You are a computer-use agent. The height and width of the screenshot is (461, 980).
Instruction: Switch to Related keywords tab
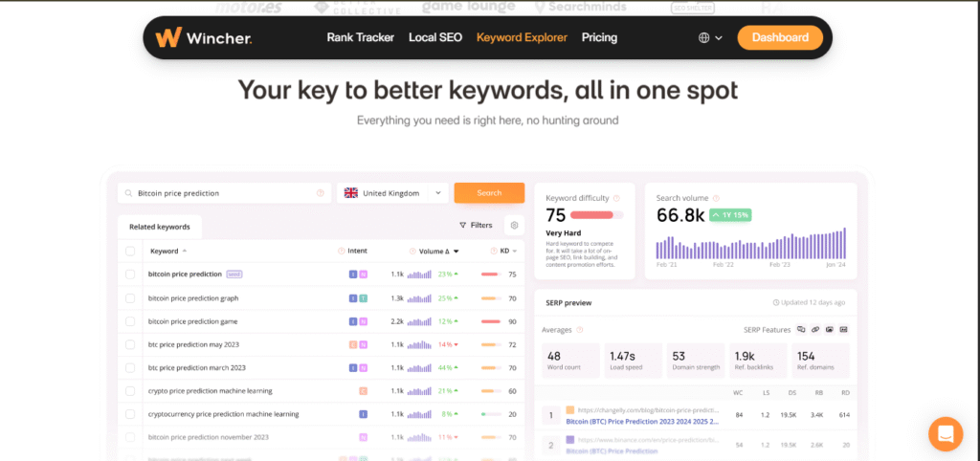(x=160, y=227)
